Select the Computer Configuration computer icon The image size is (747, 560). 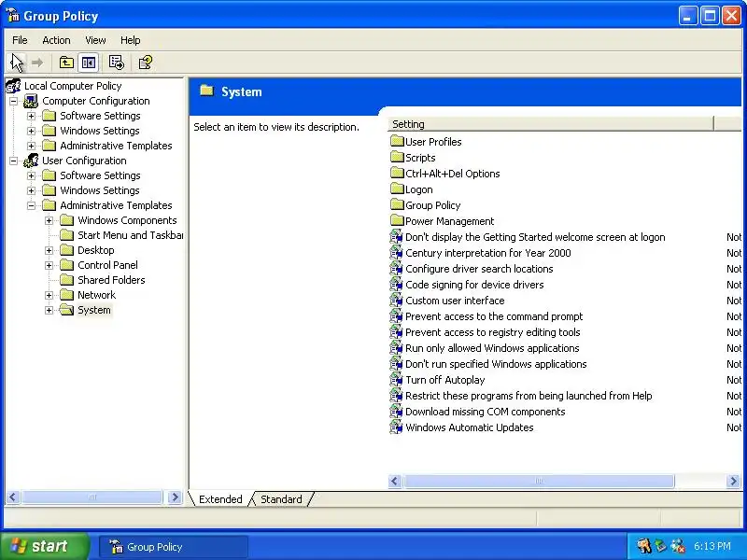coord(31,101)
